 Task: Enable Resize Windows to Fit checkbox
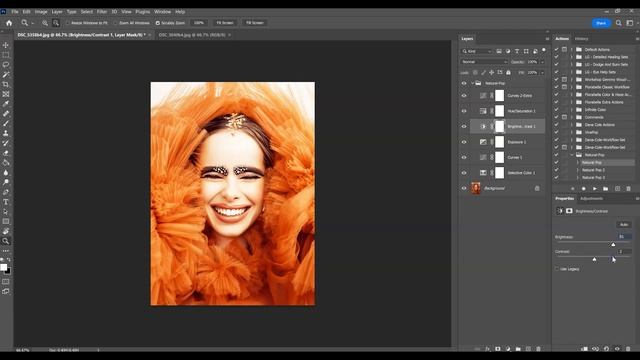click(68, 23)
